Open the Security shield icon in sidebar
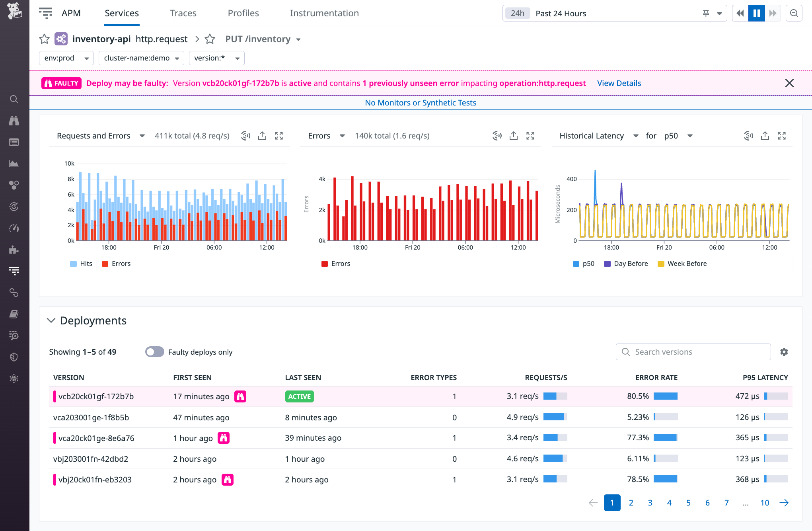This screenshot has height=531, width=812. click(x=14, y=357)
